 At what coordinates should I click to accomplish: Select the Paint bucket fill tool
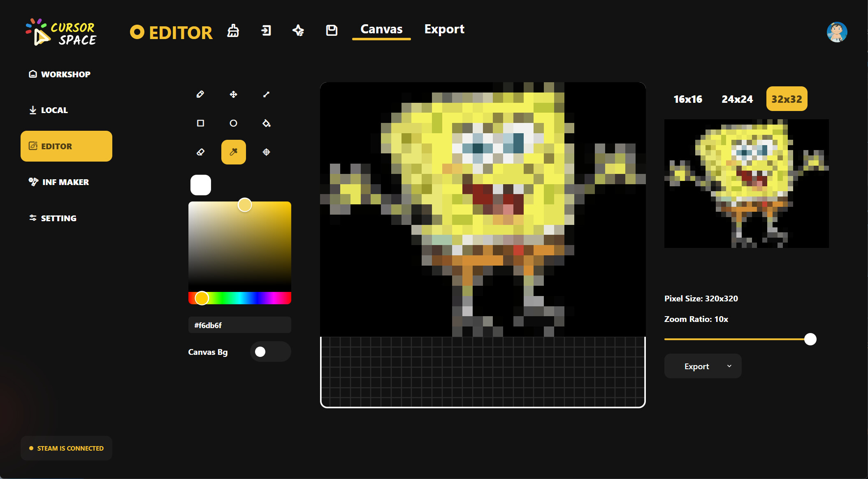pos(266,123)
